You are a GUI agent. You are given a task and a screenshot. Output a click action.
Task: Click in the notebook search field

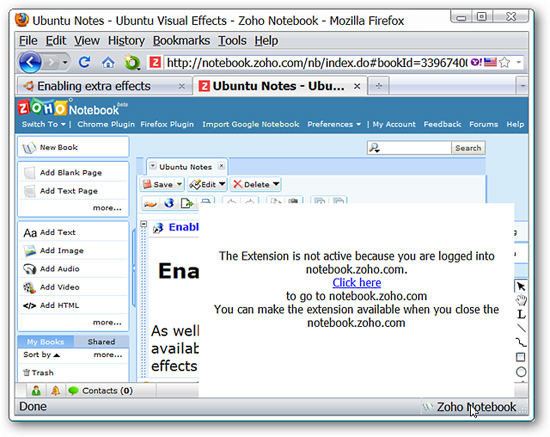coord(409,148)
